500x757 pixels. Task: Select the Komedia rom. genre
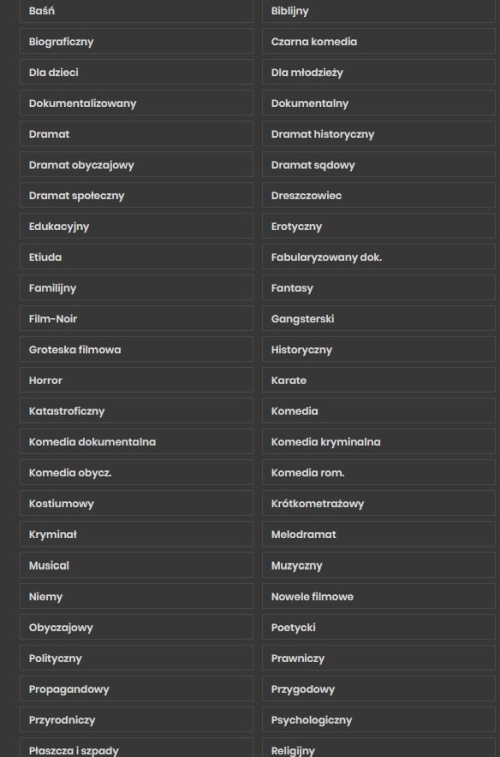tap(379, 473)
